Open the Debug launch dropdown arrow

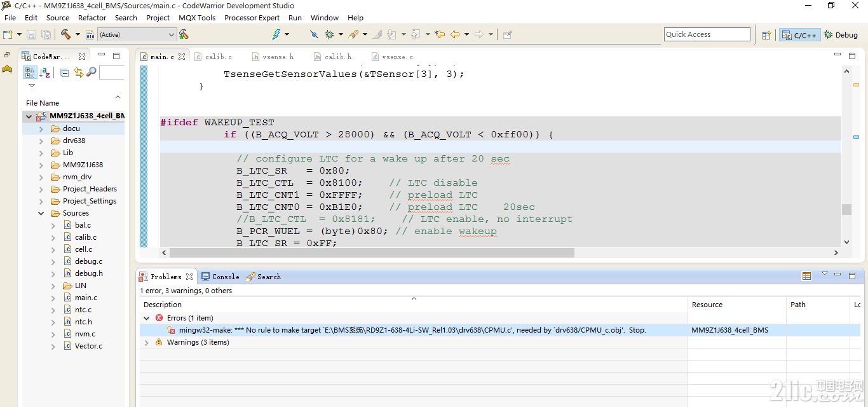pyautogui.click(x=341, y=34)
